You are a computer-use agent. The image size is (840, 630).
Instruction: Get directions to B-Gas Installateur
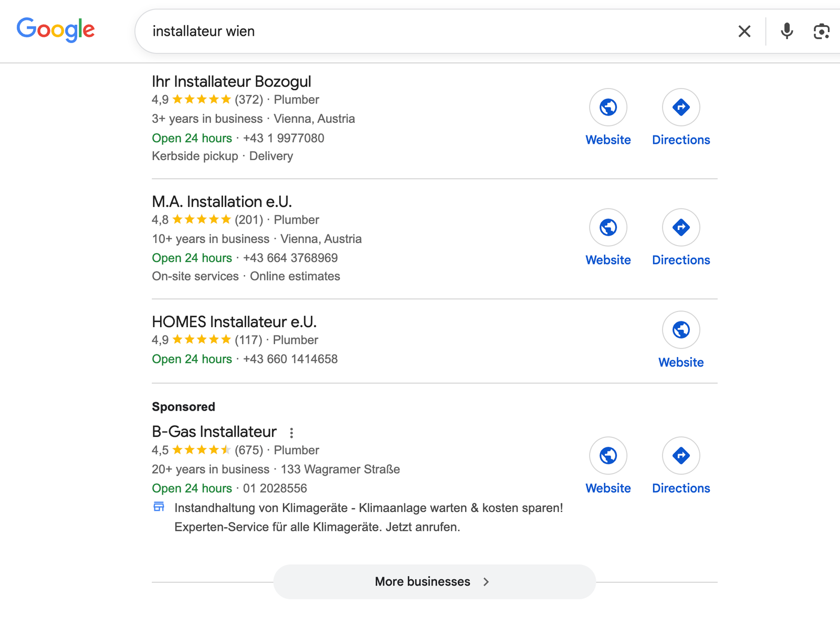click(x=681, y=456)
